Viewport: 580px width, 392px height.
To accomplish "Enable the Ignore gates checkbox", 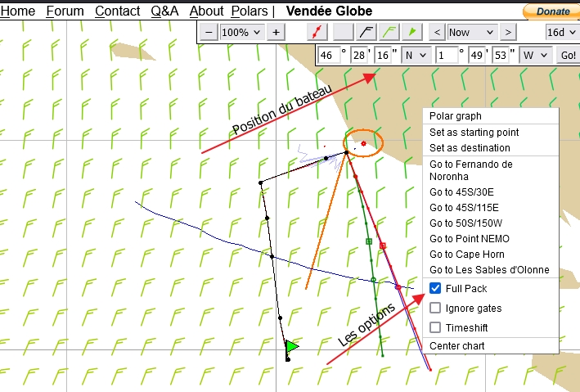I will [x=435, y=308].
